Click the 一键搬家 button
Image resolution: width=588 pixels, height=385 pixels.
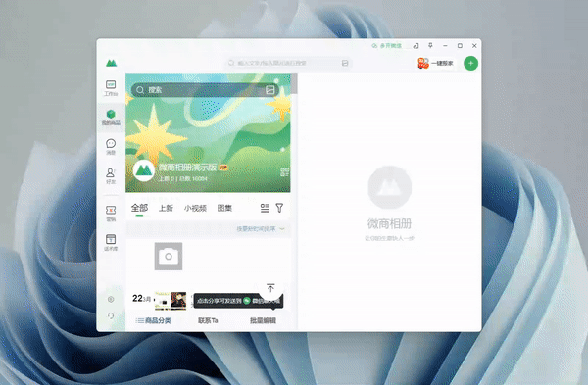(x=436, y=63)
